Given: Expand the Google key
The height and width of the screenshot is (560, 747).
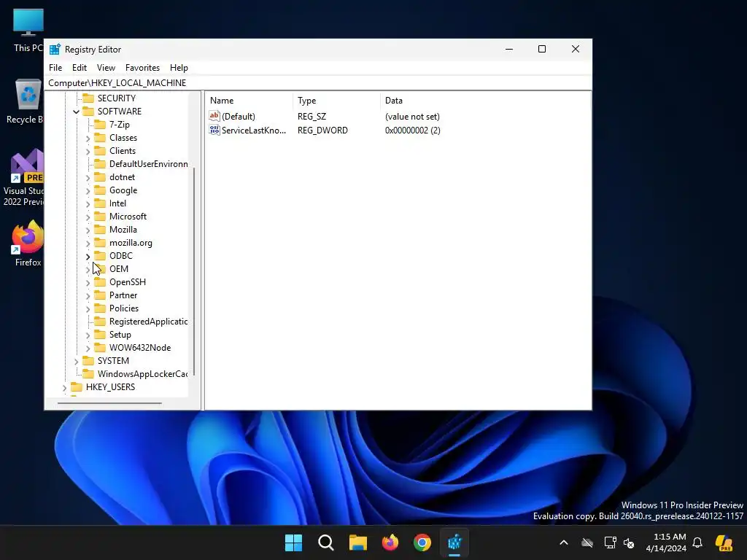Looking at the screenshot, I should point(88,190).
